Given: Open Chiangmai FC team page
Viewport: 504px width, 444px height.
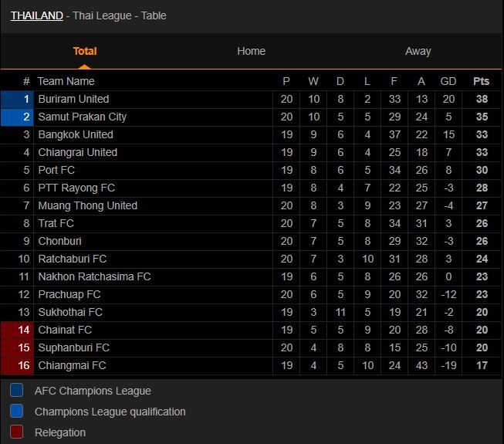Looking at the screenshot, I should click(x=72, y=365).
